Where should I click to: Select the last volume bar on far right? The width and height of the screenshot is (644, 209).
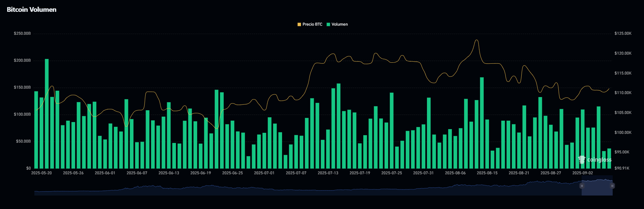609,158
